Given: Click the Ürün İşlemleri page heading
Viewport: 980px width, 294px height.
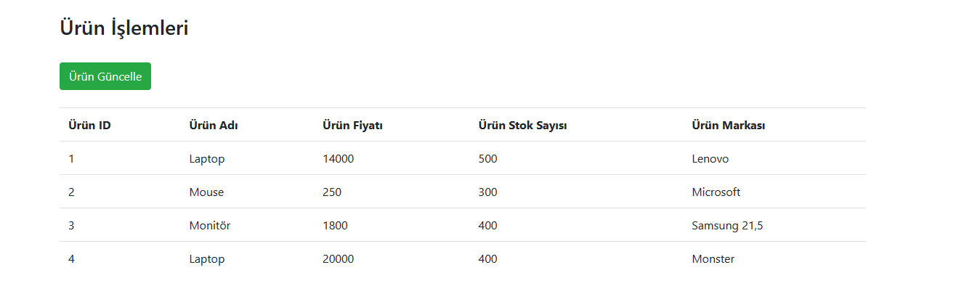Looking at the screenshot, I should click(124, 29).
